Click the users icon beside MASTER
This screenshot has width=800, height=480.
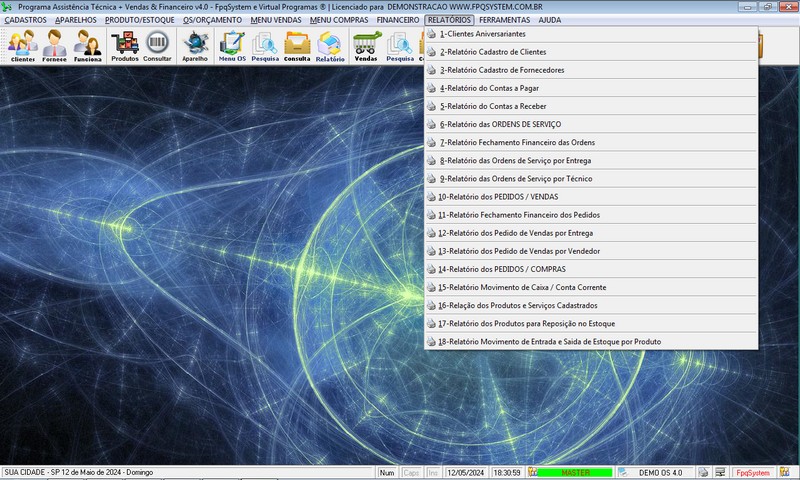[532, 472]
